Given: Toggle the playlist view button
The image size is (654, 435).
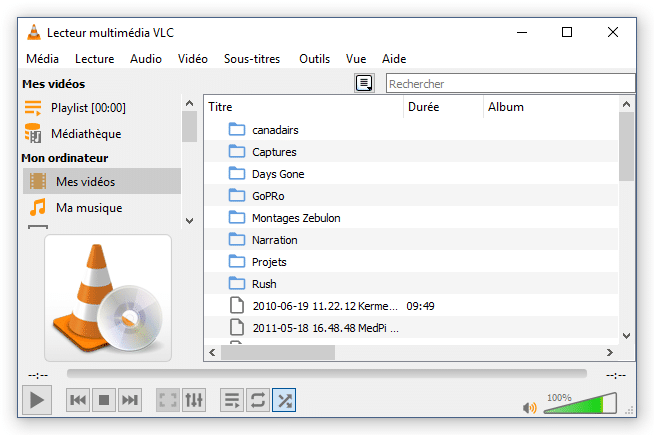Looking at the screenshot, I should (x=232, y=400).
